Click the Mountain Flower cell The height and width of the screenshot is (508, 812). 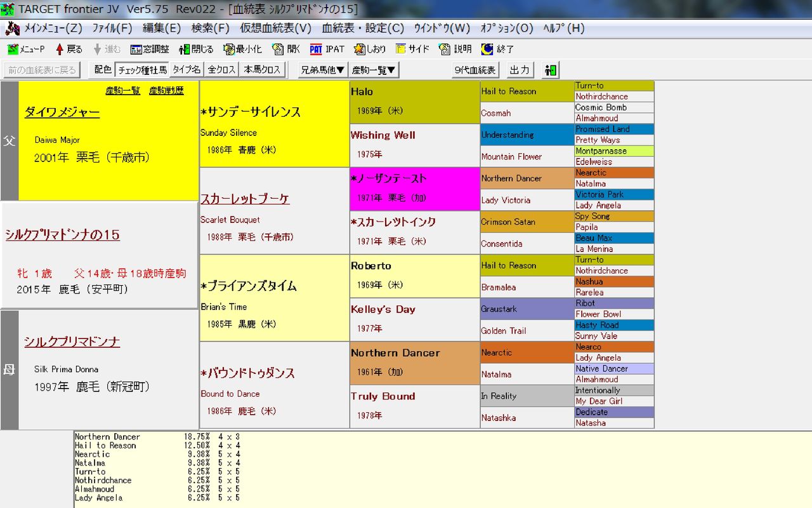pos(527,157)
